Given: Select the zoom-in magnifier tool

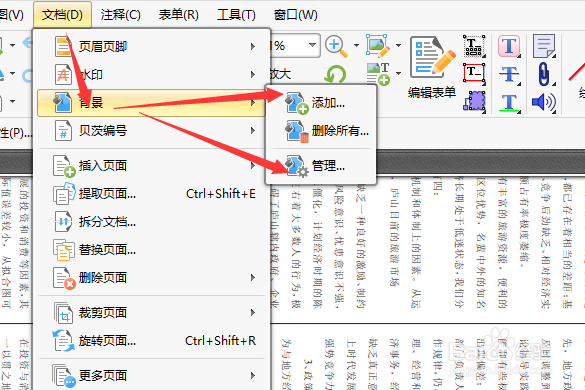Looking at the screenshot, I should 336,46.
